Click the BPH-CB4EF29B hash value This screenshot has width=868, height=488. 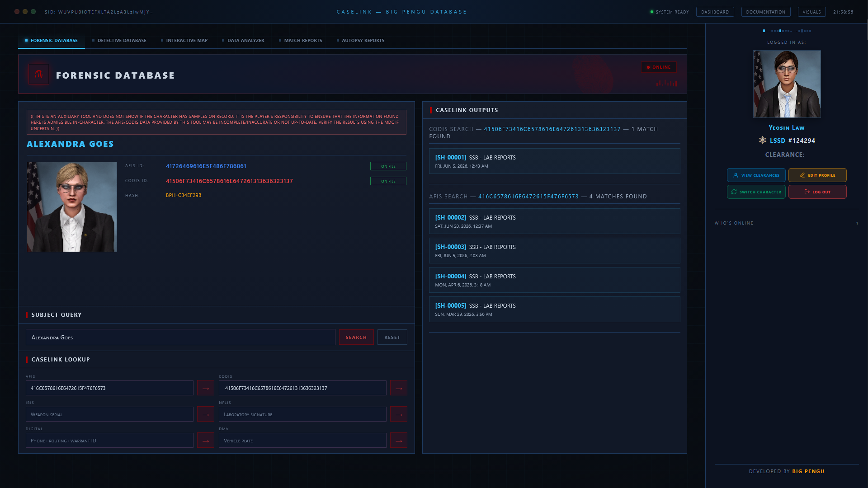184,196
